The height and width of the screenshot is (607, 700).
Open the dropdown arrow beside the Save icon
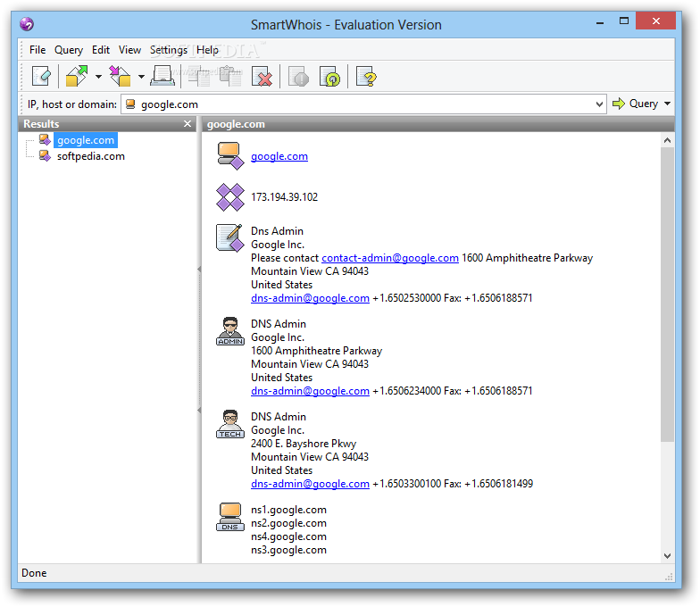click(x=141, y=77)
